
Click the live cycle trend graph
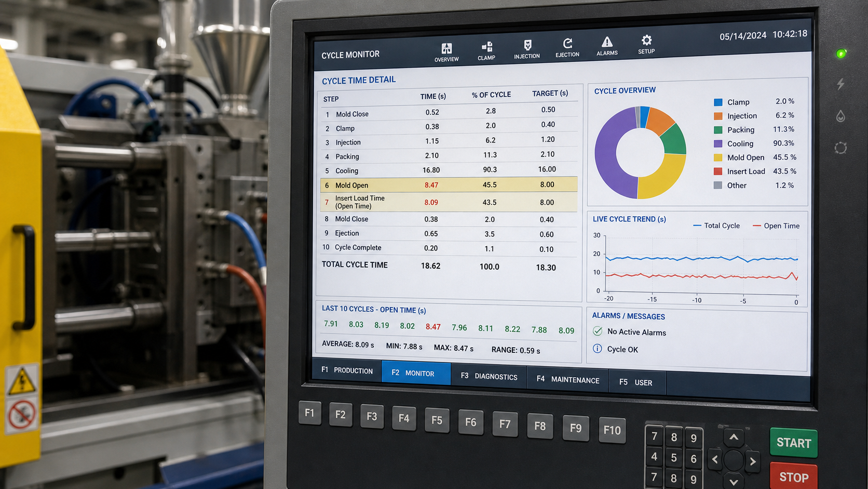(701, 265)
